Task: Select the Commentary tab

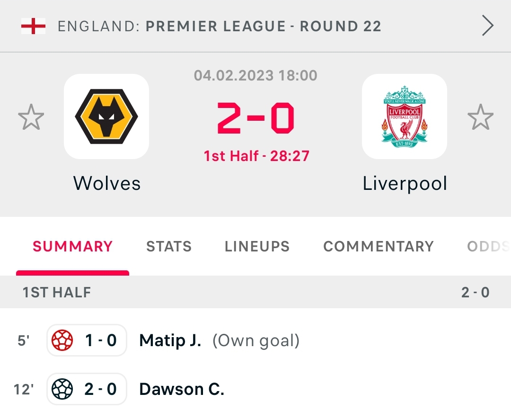Action: click(378, 246)
